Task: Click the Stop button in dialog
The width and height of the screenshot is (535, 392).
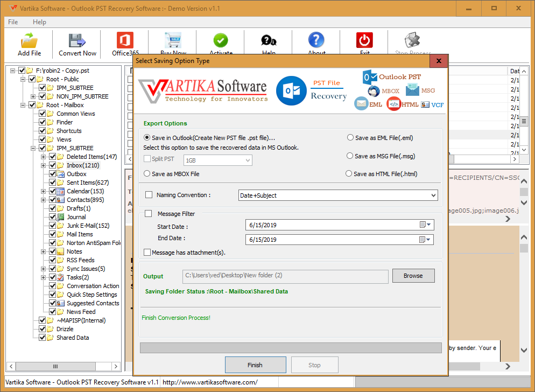Action: coord(314,365)
